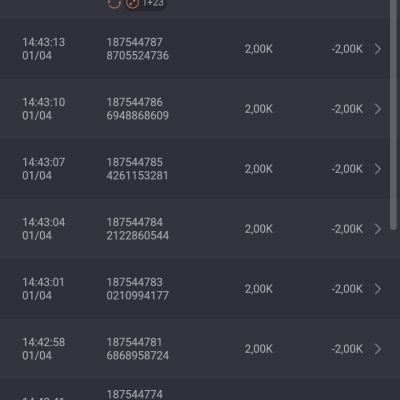Image resolution: width=400 pixels, height=400 pixels.
Task: Click the 14:43:13 01/04 timestamp
Action: (44, 49)
